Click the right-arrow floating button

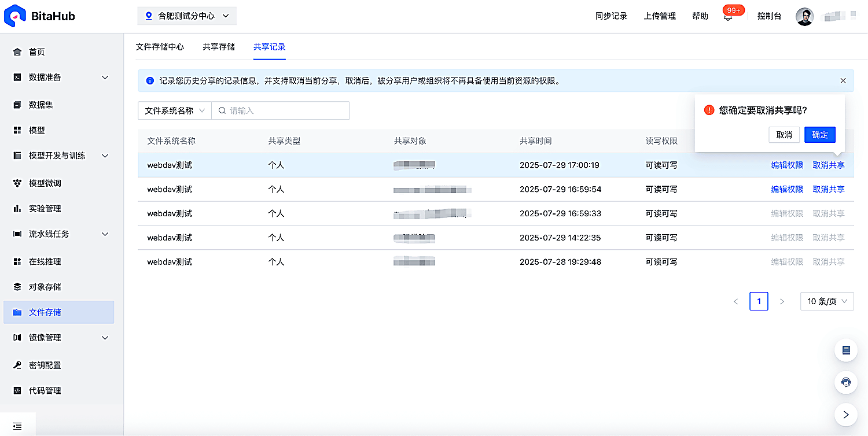coord(846,415)
